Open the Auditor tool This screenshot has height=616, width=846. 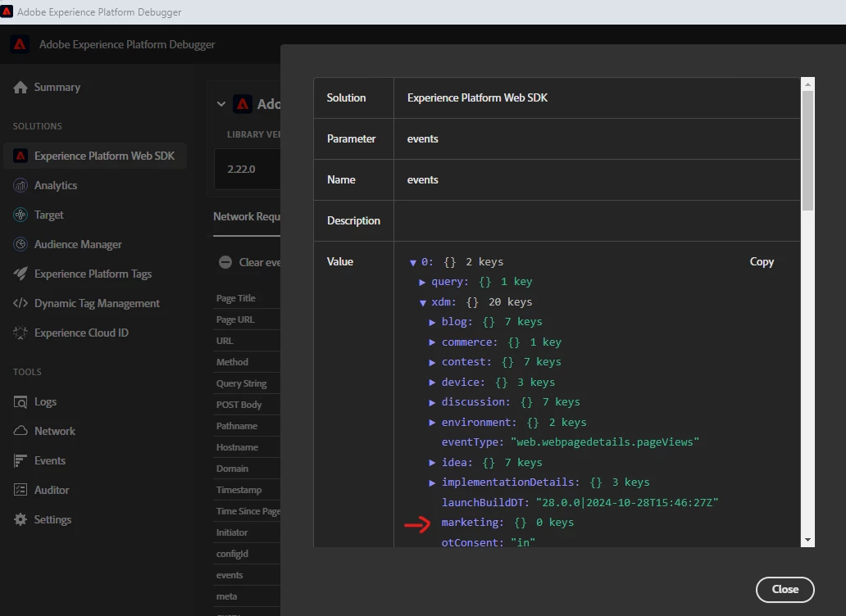coord(52,490)
